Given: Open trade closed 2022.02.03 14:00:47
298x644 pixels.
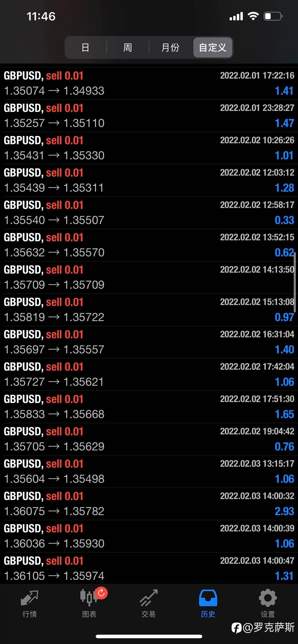Looking at the screenshot, I should [149, 568].
